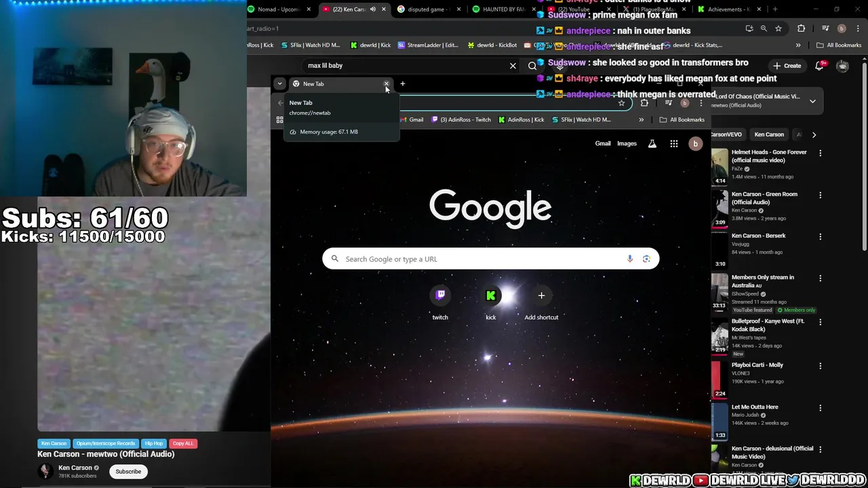Viewport: 868px width, 488px height.
Task: Open dewrld - KickBot bookmark in back window
Action: click(492, 45)
